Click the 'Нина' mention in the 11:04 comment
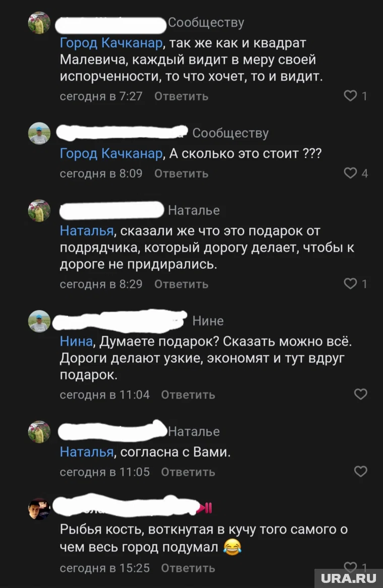 pyautogui.click(x=76, y=341)
